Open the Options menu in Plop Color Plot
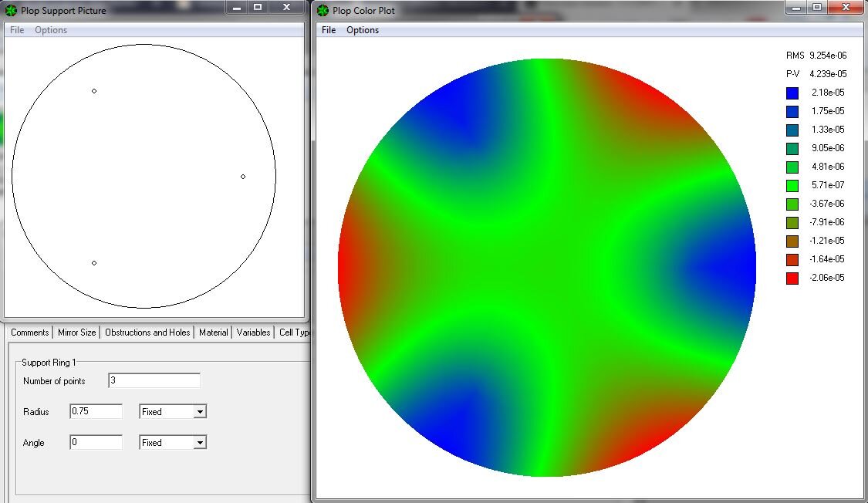The height and width of the screenshot is (503, 868). click(x=363, y=30)
